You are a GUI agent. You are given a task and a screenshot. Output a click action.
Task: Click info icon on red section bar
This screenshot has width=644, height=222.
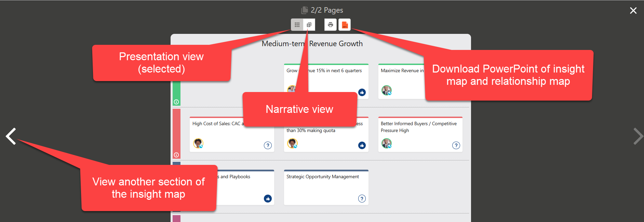coord(176,155)
